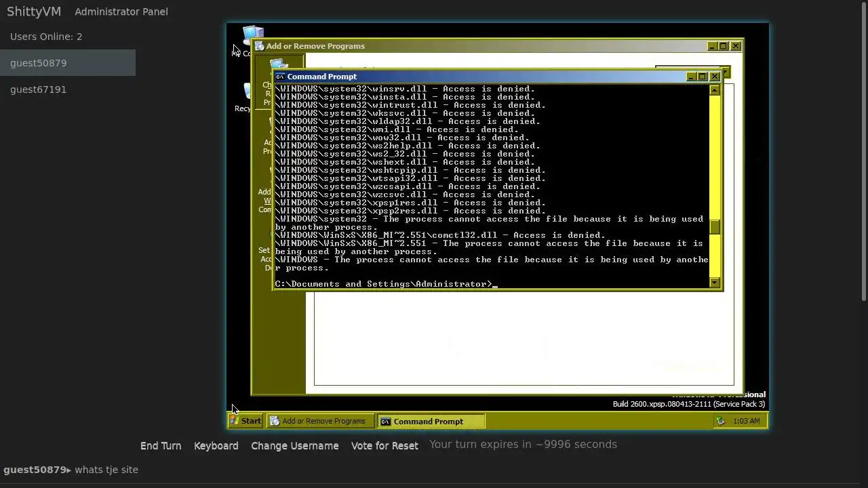
Task: Click the ws2_32.dll Access is denied line
Action: click(x=405, y=154)
